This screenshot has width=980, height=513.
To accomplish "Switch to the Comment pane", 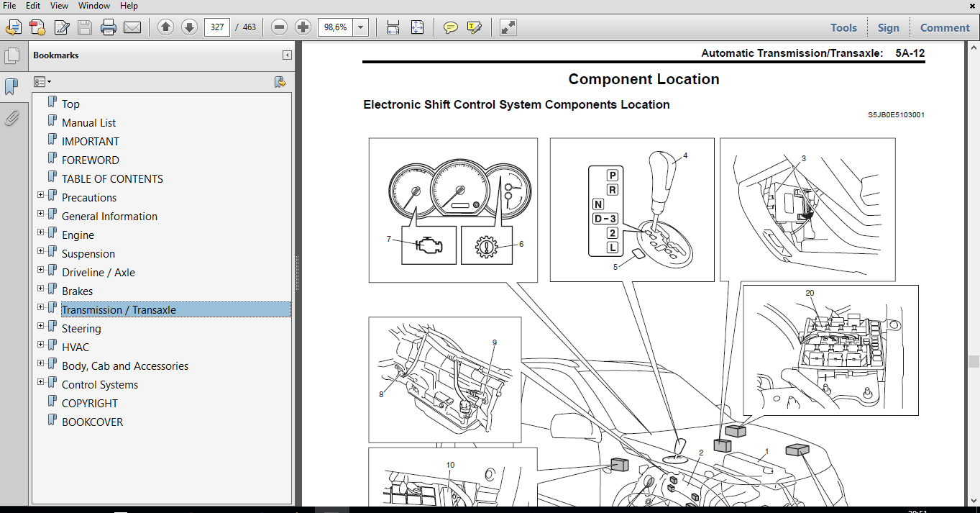I will (944, 27).
